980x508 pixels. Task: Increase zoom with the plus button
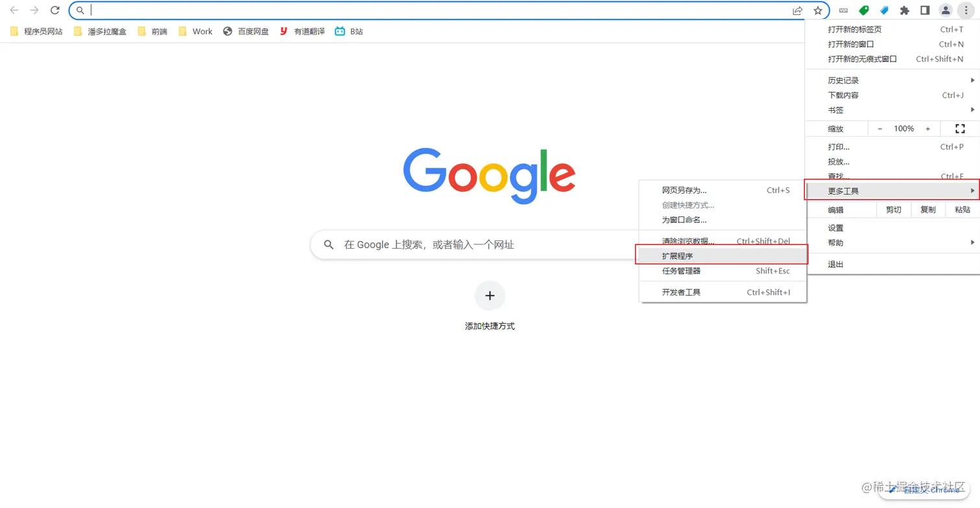[927, 129]
